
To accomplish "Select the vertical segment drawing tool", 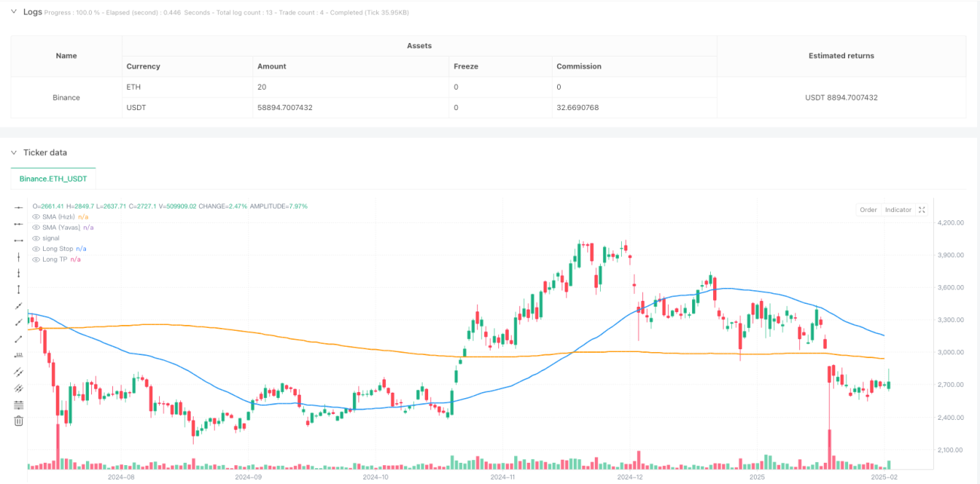I will click(x=19, y=289).
